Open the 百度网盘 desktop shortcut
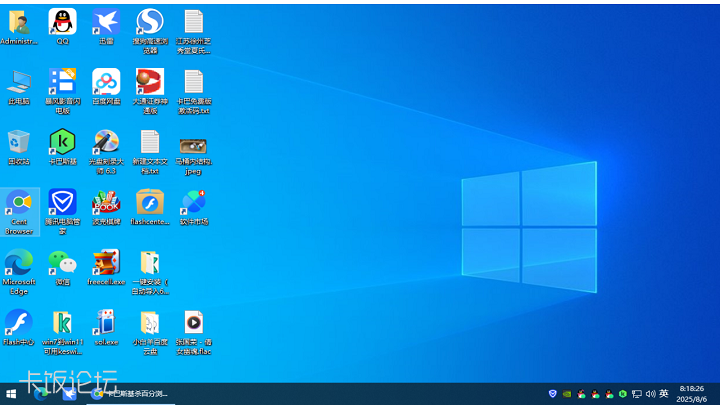 (106, 87)
